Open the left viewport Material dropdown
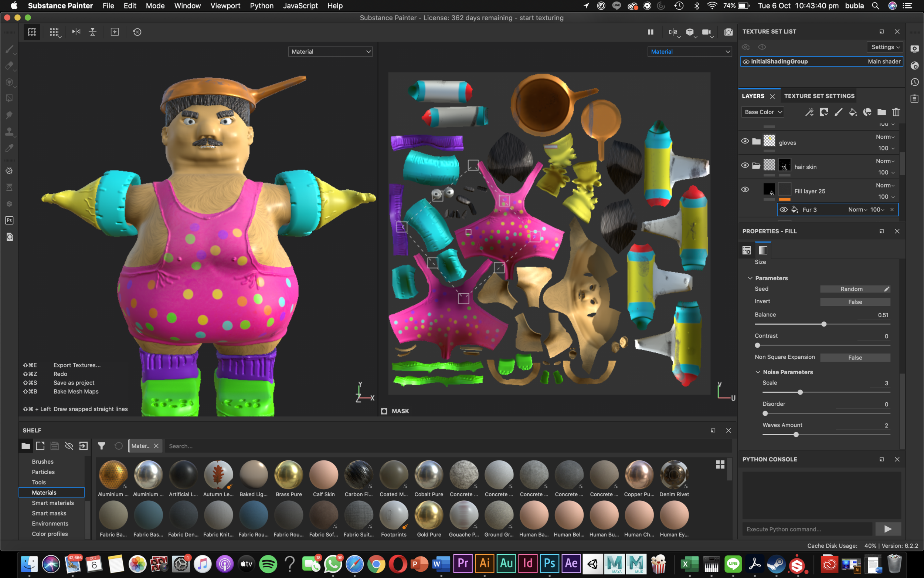 (330, 52)
